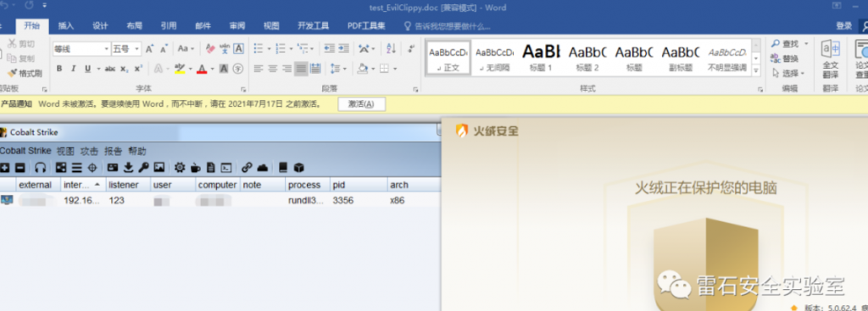868x311 pixels.
Task: Click the Cobalt Strike disconnect (minus) icon
Action: coord(20,167)
